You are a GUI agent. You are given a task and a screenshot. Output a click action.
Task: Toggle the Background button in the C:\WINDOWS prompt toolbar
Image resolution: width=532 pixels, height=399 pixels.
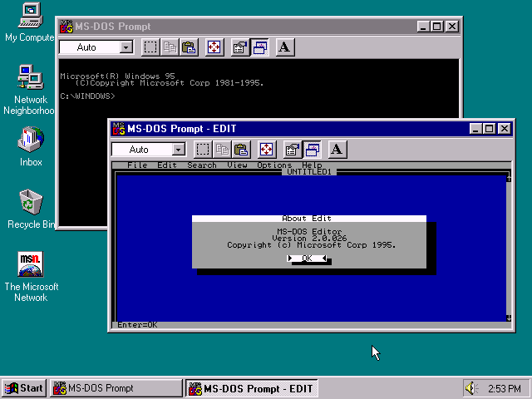point(259,47)
